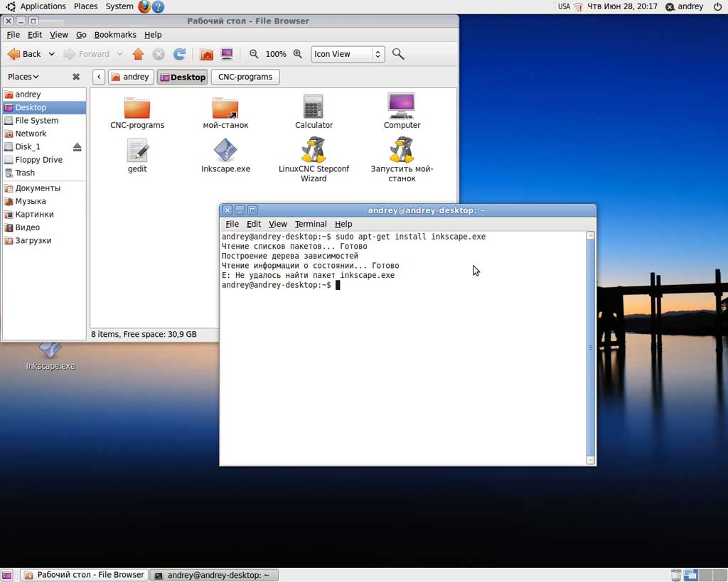
Task: Open the File menu in terminal window
Action: click(x=232, y=224)
